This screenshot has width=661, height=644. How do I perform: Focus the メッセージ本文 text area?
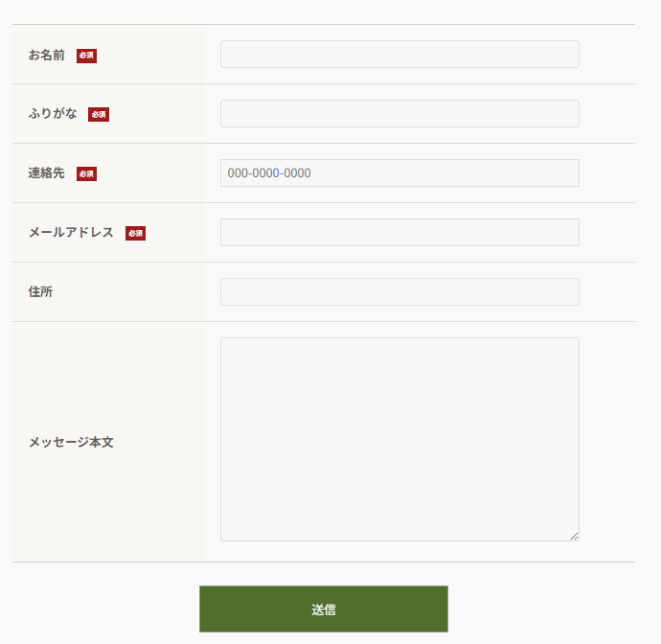(x=399, y=439)
